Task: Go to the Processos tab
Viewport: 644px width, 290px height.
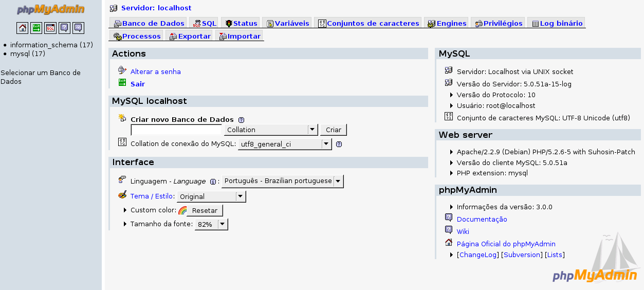Action: click(x=137, y=36)
